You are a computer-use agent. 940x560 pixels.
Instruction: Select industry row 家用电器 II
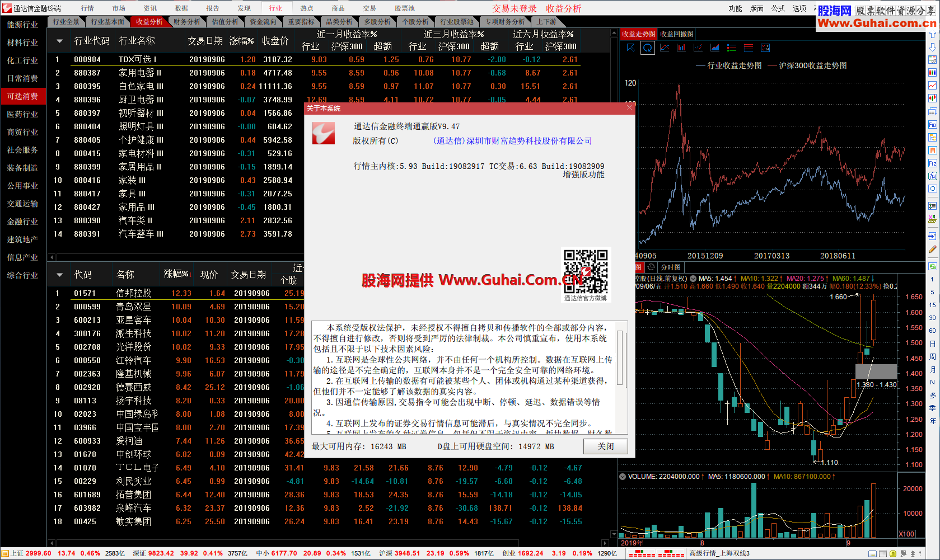click(x=316, y=73)
